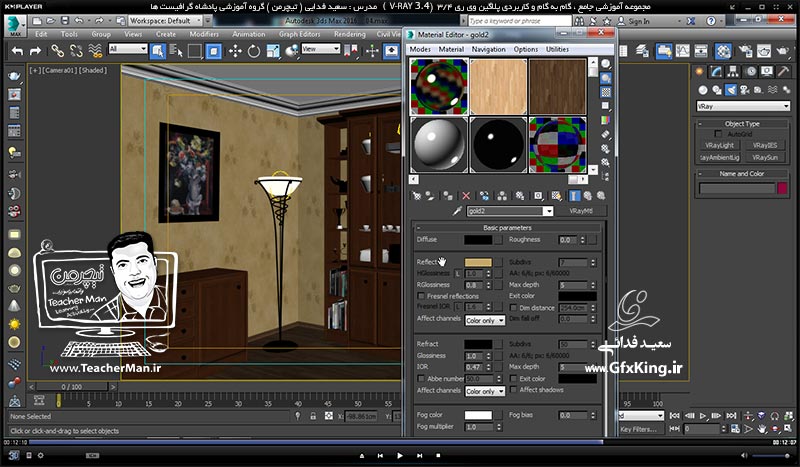Enable refraction Exit color checkbox
This screenshot has height=467, width=800.
point(513,379)
